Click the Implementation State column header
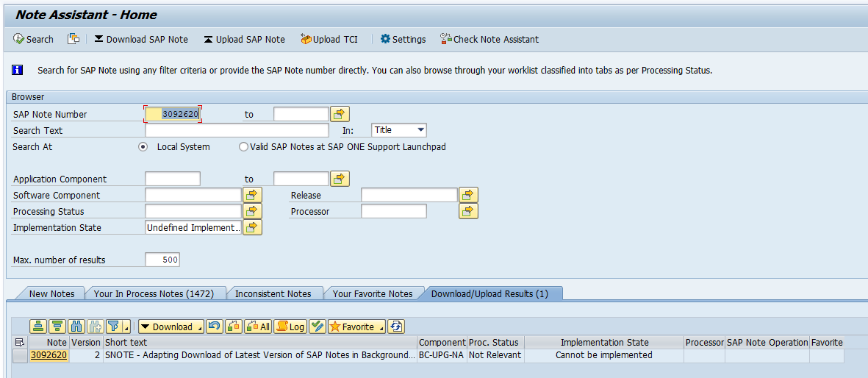The image size is (868, 378). coord(604,342)
